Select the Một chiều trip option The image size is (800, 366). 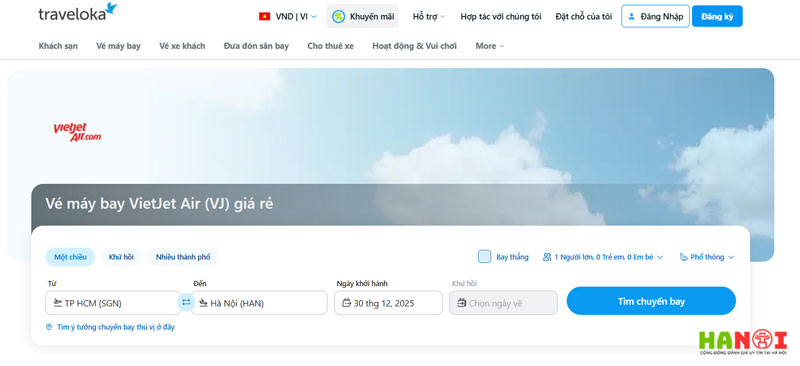click(x=70, y=257)
